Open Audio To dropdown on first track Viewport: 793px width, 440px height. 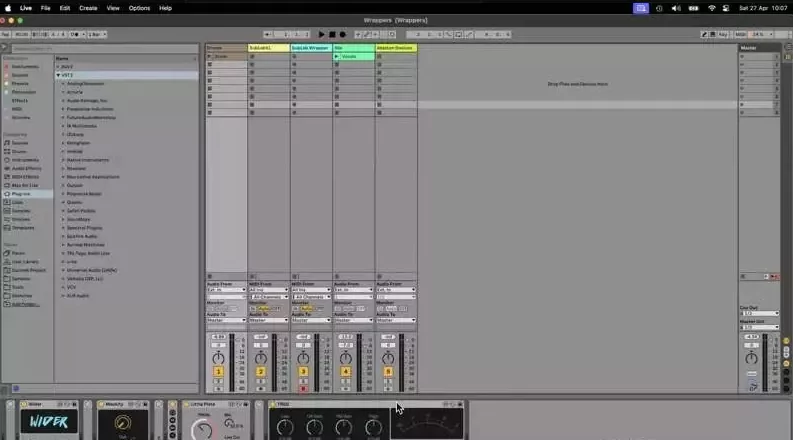(x=225, y=320)
